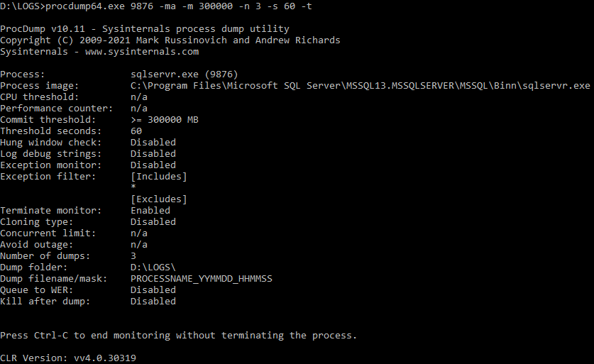Click the Press Ctrl-C to end monitoring line

click(x=178, y=336)
